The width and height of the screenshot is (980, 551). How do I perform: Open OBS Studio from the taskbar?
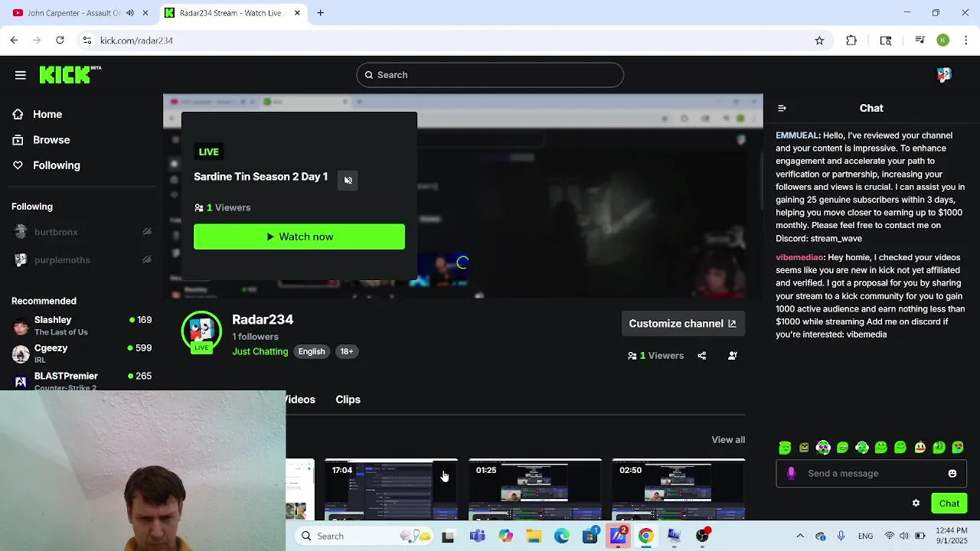tap(702, 536)
